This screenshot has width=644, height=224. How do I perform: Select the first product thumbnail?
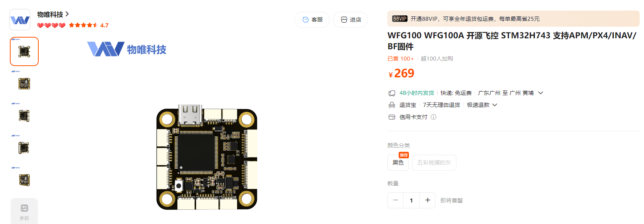pyautogui.click(x=24, y=51)
